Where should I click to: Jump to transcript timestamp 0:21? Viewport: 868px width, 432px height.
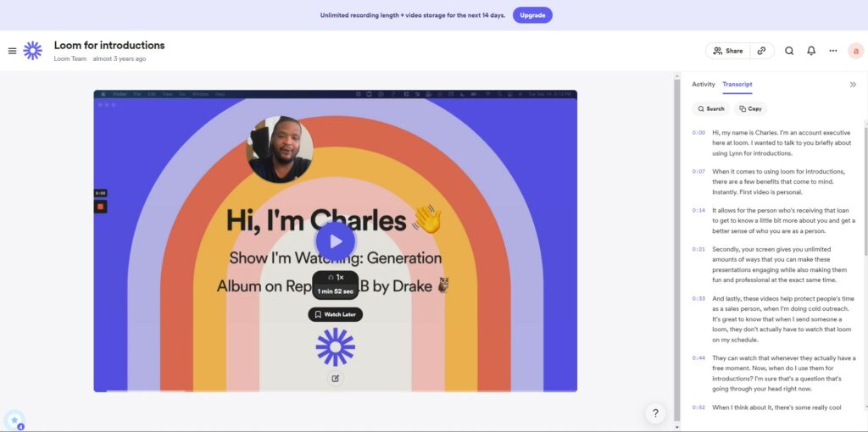click(698, 249)
